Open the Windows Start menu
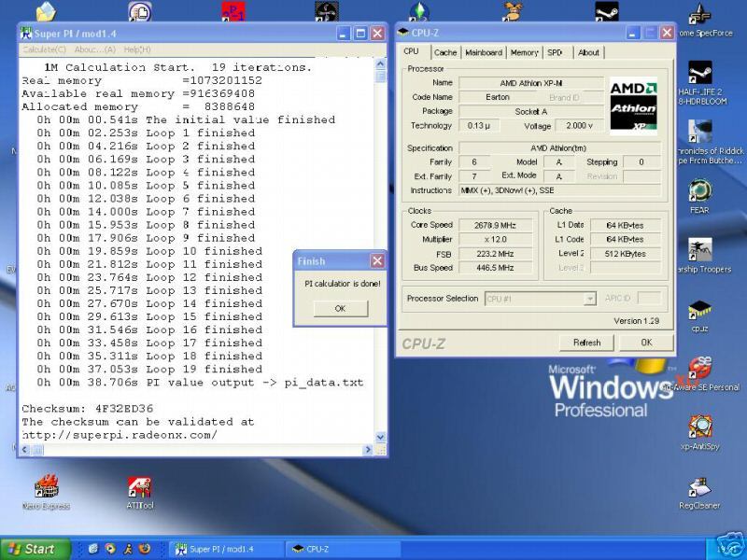 pos(35,549)
